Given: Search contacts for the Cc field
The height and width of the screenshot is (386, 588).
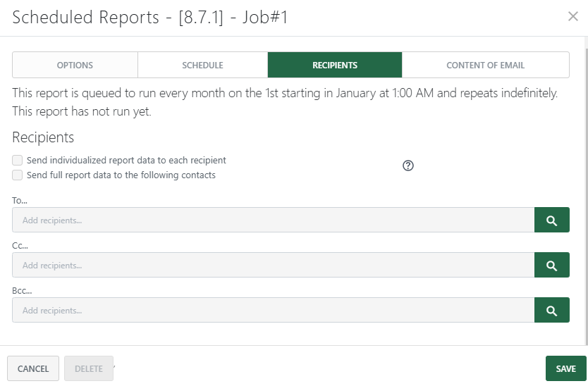Looking at the screenshot, I should pos(551,265).
